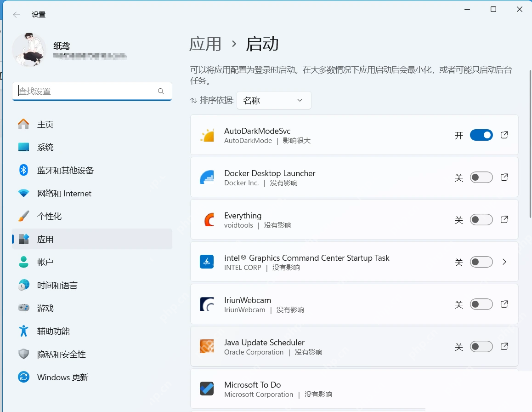Enable Java Update Scheduler startup toggle
Viewport: 532px width, 412px height.
click(481, 346)
